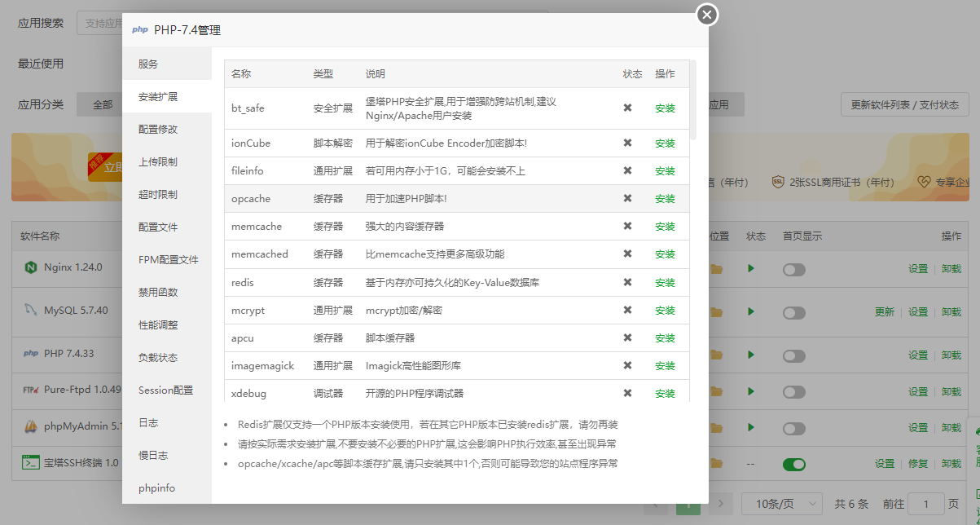Click the phpMyAdmin sailboat icon

(31, 426)
